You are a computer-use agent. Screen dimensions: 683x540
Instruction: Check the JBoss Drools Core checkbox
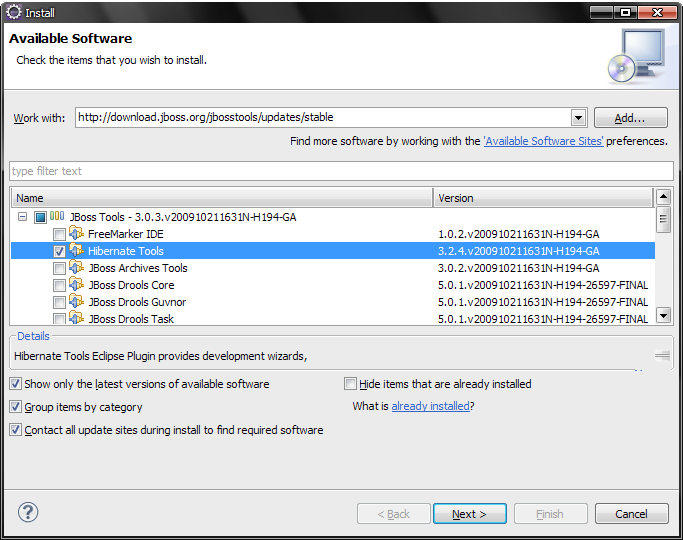click(59, 285)
